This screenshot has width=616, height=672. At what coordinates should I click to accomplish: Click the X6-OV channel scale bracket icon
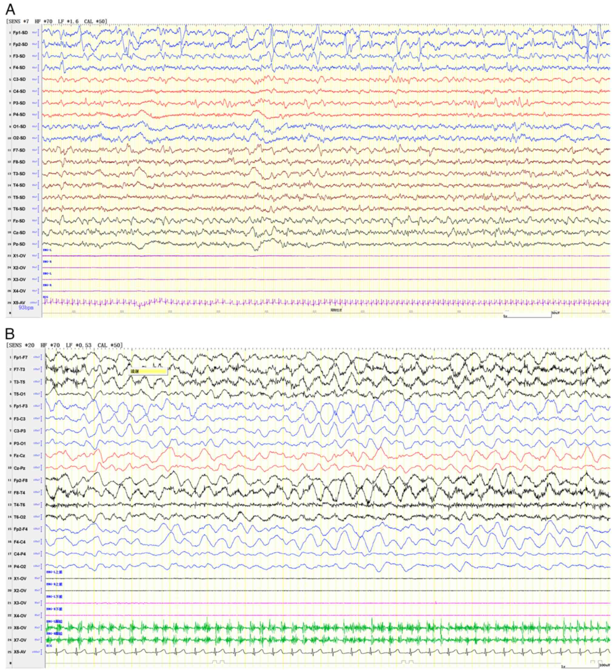tap(42, 628)
